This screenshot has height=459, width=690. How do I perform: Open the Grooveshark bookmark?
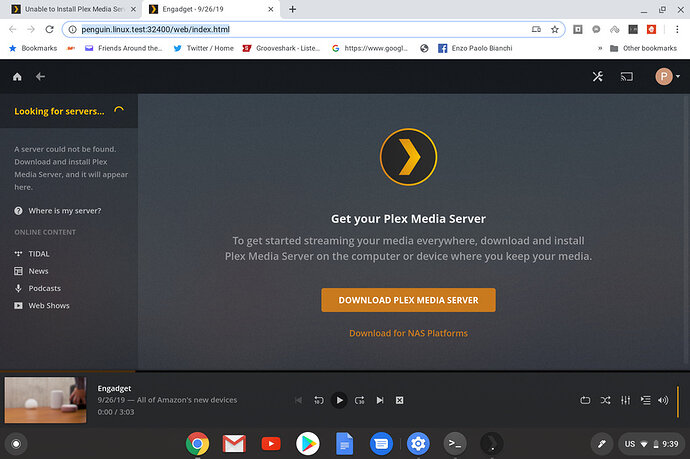282,48
